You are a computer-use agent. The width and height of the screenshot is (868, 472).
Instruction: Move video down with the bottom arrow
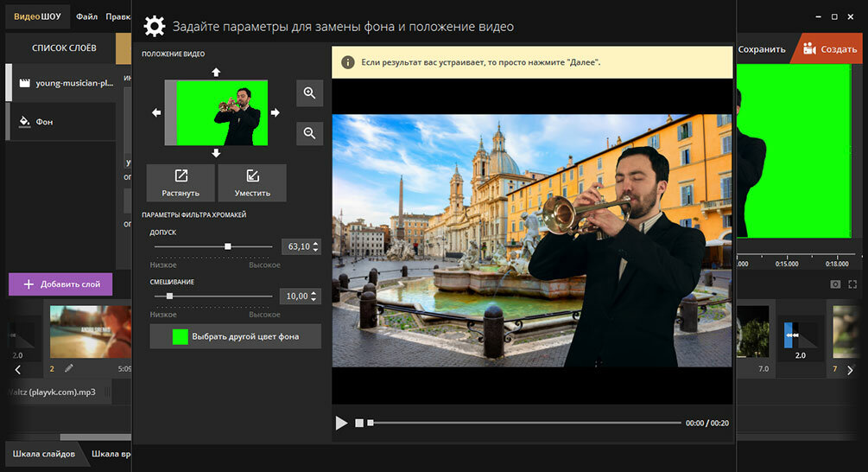pyautogui.click(x=216, y=153)
